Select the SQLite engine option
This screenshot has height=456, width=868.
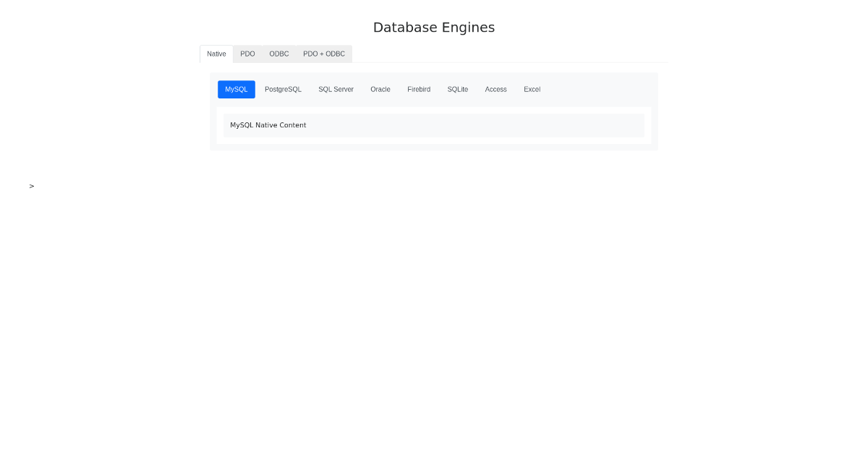tap(457, 89)
